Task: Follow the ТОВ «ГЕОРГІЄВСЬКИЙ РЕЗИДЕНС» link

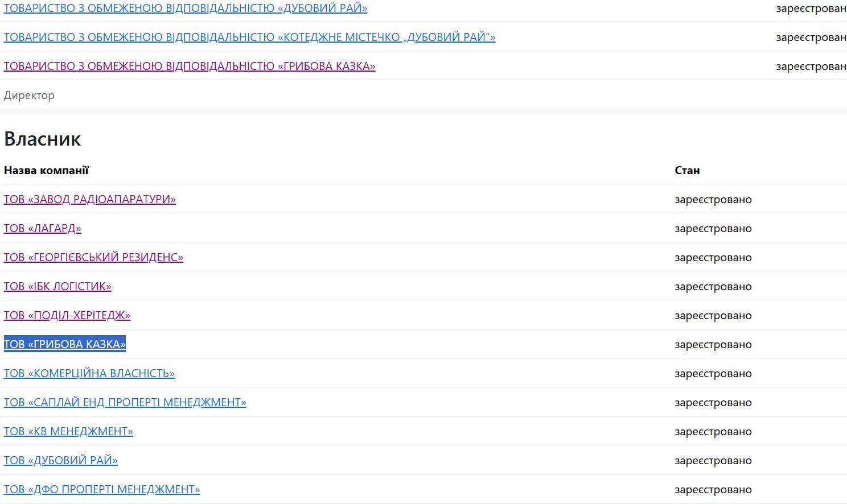Action: tap(93, 257)
